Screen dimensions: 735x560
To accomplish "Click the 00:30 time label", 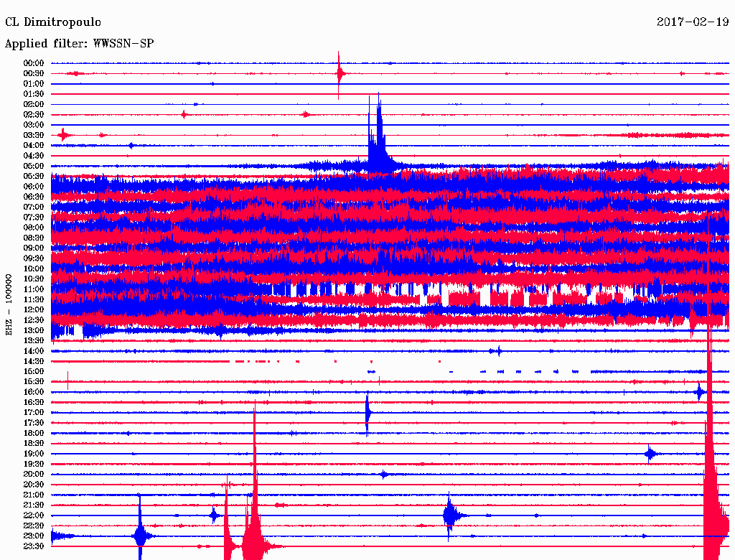I will pyautogui.click(x=34, y=74).
